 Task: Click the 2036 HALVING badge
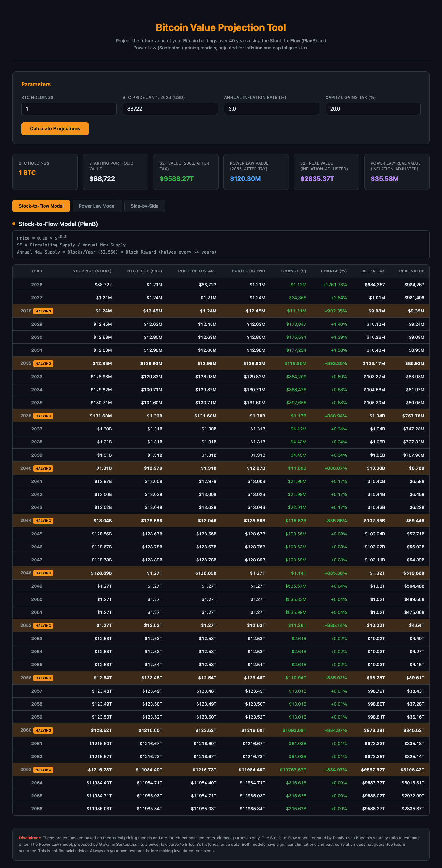44,416
